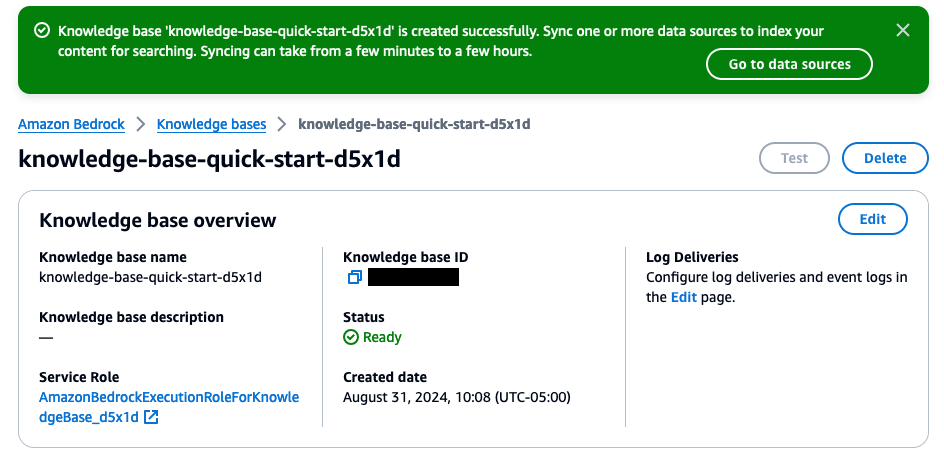
Task: Click the Created date value text
Action: pyautogui.click(x=456, y=397)
